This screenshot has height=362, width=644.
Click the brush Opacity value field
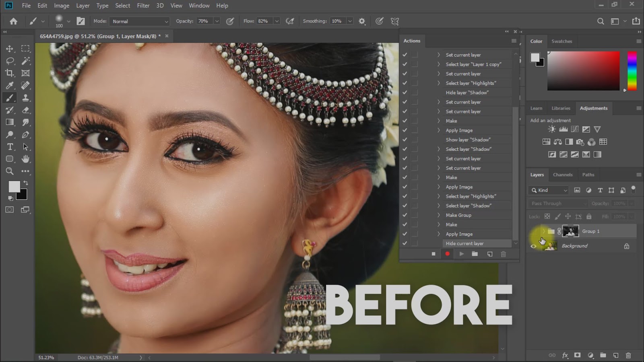(204, 21)
